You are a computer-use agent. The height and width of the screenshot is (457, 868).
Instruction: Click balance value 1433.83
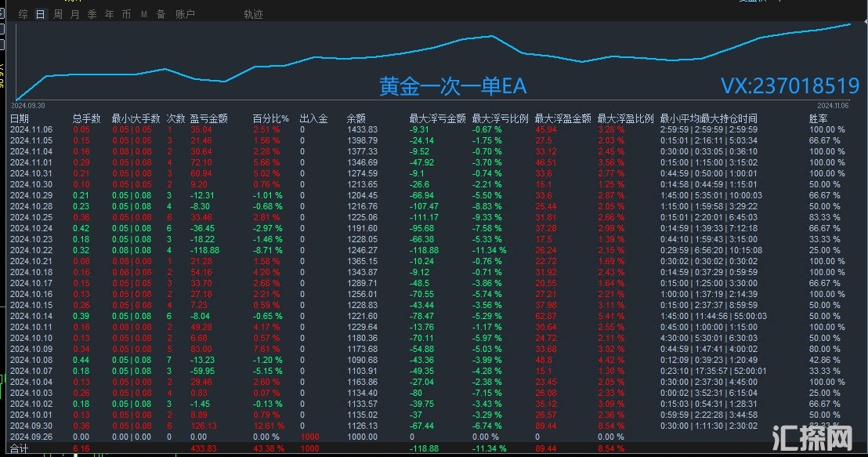362,129
